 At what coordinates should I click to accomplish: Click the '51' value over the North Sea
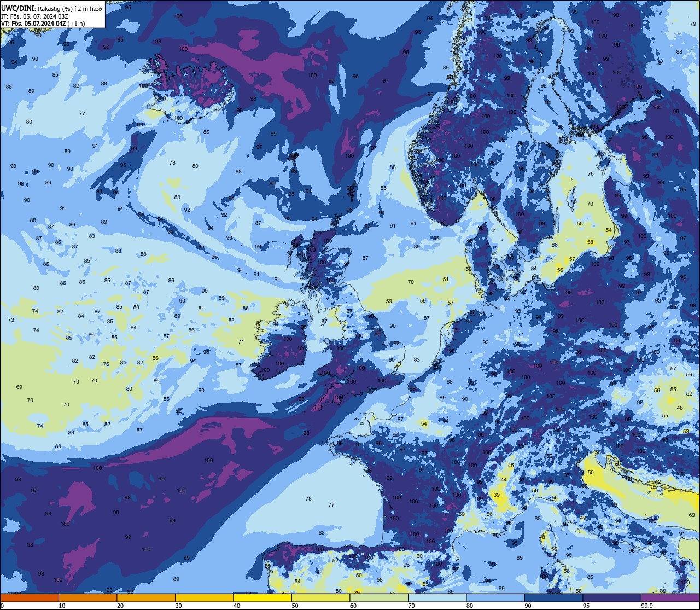point(446,280)
